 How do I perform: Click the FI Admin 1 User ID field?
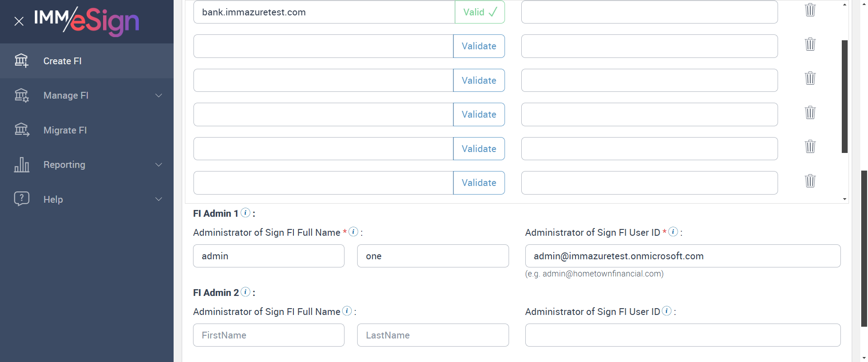(x=683, y=256)
